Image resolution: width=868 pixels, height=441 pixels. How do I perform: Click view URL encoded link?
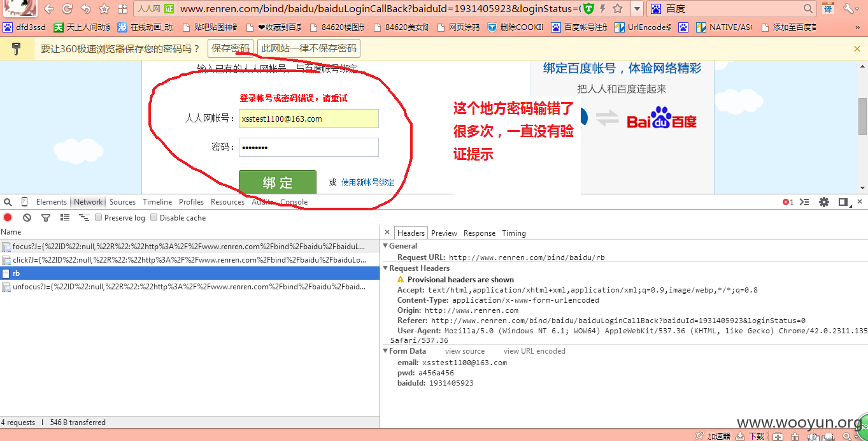tap(534, 351)
